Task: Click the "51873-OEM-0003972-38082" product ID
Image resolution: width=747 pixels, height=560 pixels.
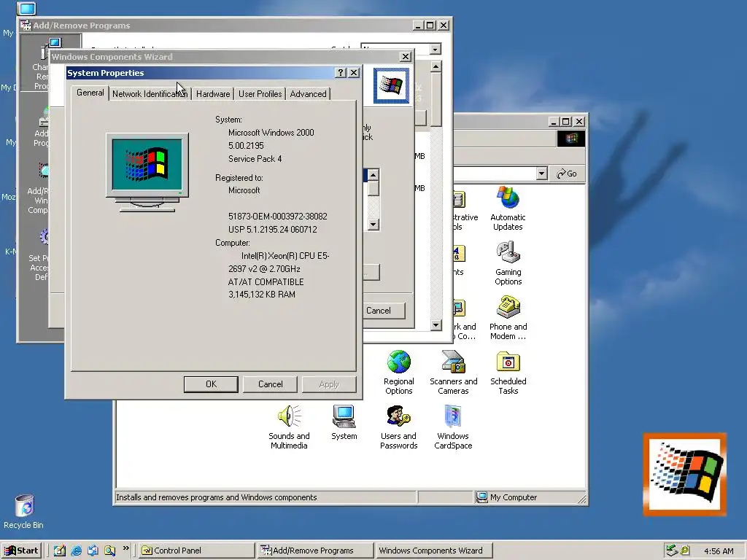Action: click(x=278, y=216)
